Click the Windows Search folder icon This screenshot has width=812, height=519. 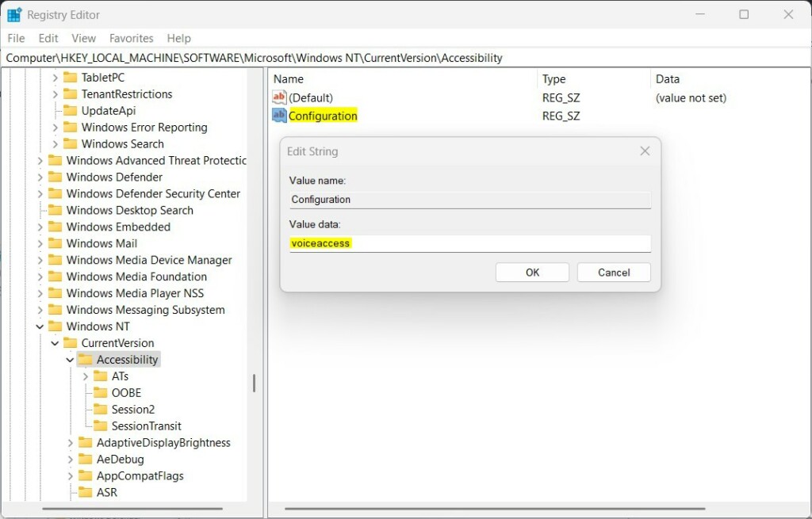pos(70,143)
